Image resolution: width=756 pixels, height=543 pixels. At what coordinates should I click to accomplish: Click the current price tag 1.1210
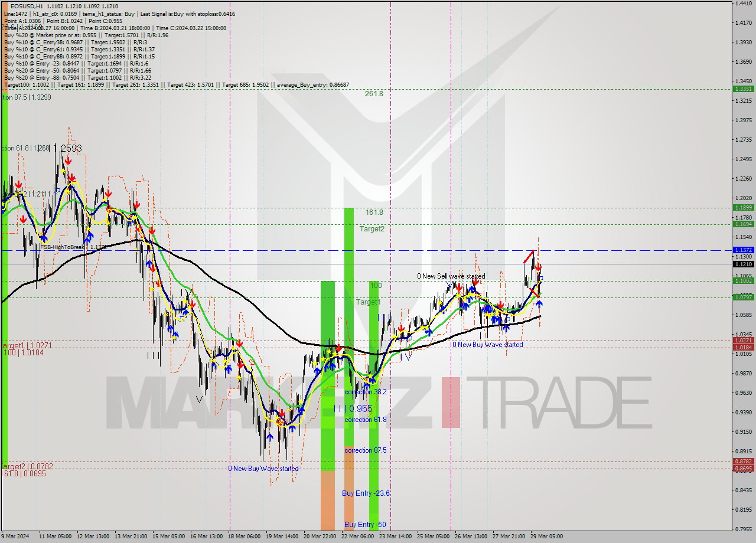tap(742, 264)
